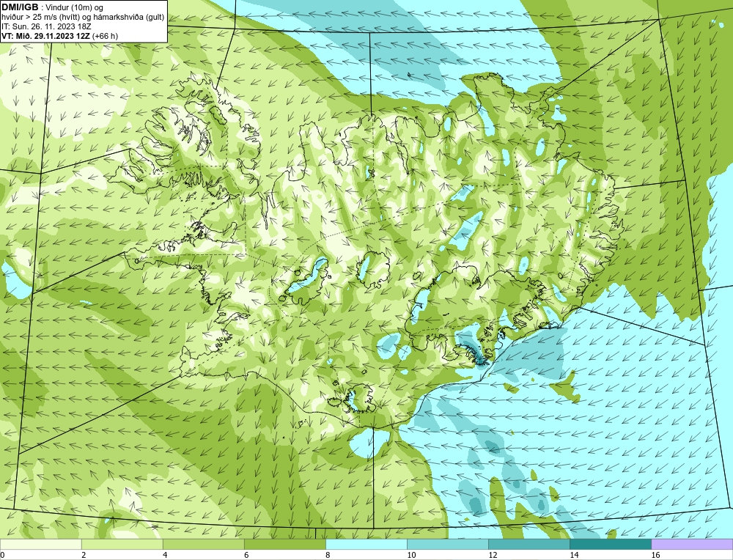The height and width of the screenshot is (560, 733).
Task: Click the '(+66 h)' forecast offset text
Action: [x=105, y=36]
